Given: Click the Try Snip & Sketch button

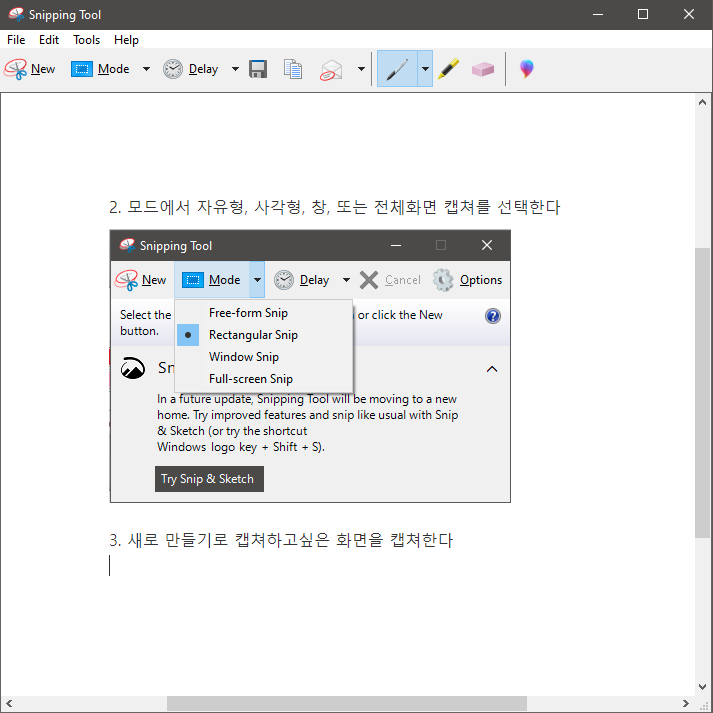Looking at the screenshot, I should [209, 479].
